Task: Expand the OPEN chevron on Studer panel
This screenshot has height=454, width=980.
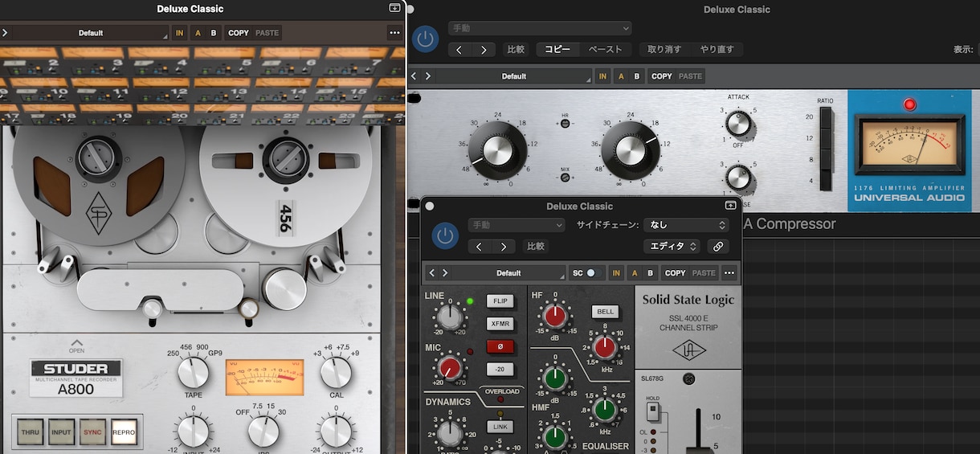Action: coord(77,344)
